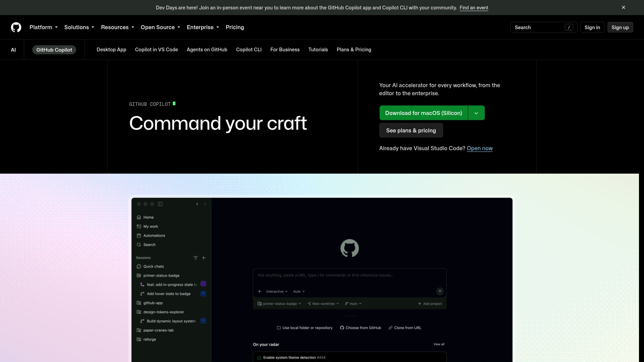Click the purple check badge beside feat session

pos(203,284)
